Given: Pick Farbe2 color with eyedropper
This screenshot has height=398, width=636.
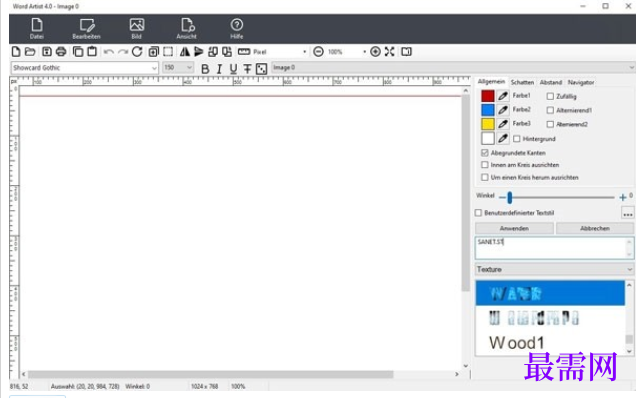Looking at the screenshot, I should tap(503, 110).
